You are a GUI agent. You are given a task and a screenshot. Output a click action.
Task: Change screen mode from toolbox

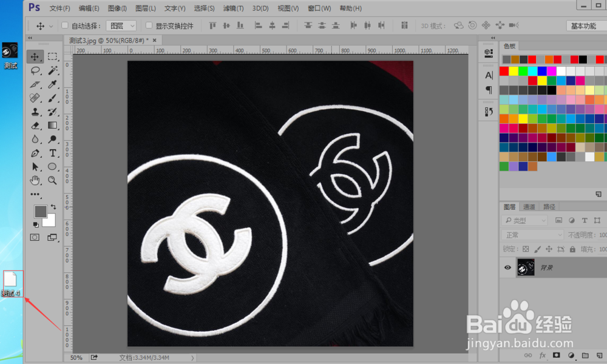[x=52, y=237]
